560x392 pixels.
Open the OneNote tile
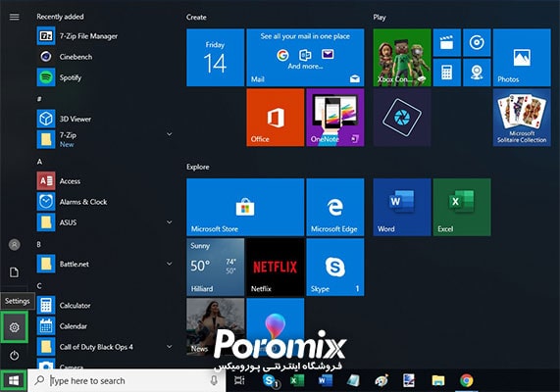point(335,118)
